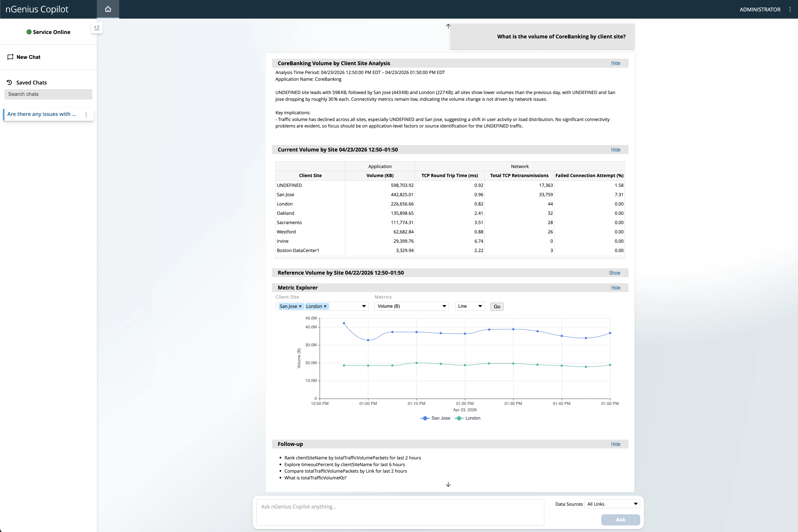798x532 pixels.
Task: Jump down with the down arrow icon
Action: point(448,485)
